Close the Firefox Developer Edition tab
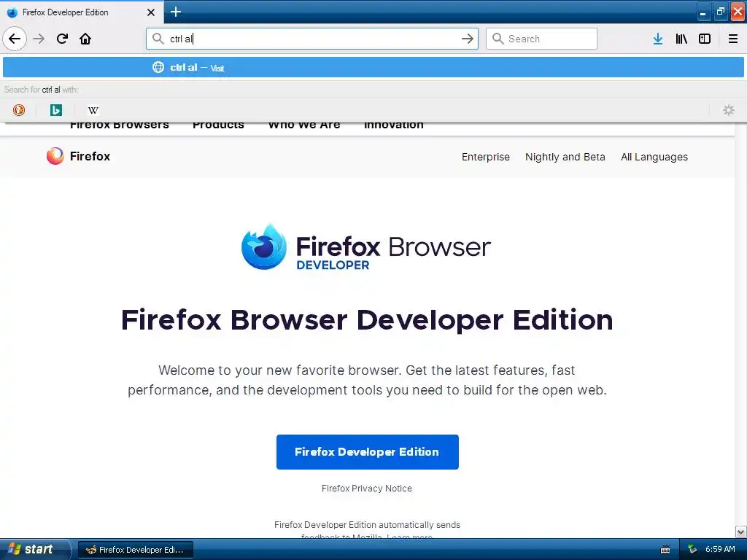747x560 pixels. (150, 12)
